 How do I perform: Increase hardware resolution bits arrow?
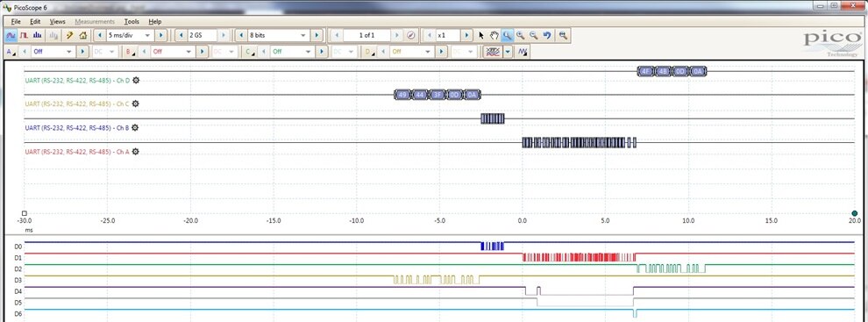[317, 35]
